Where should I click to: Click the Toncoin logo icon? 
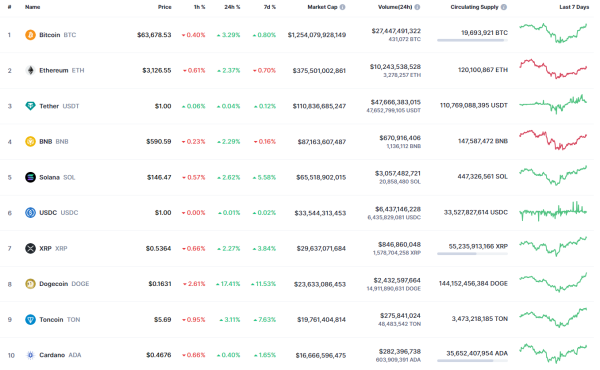coord(30,319)
